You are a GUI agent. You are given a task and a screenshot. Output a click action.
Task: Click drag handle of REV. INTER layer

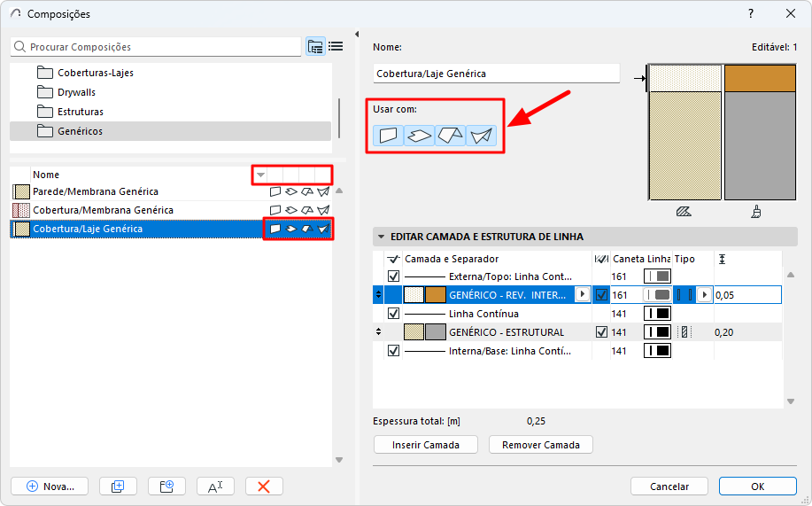379,294
